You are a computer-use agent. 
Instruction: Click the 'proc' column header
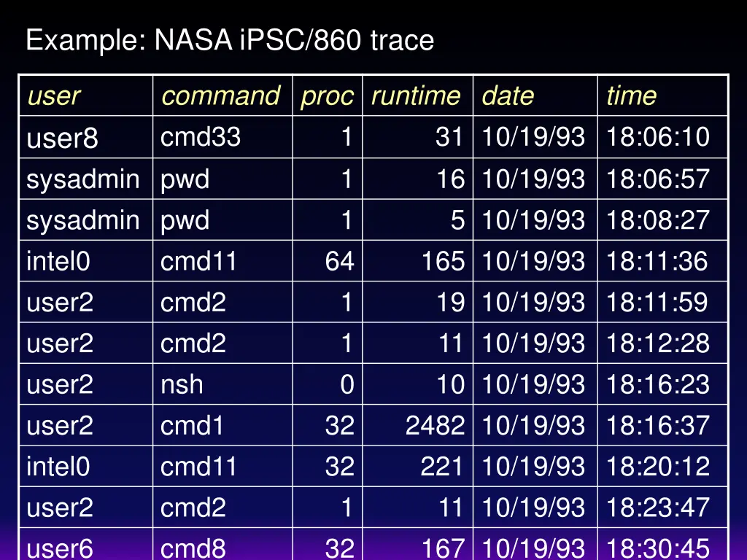click(327, 96)
